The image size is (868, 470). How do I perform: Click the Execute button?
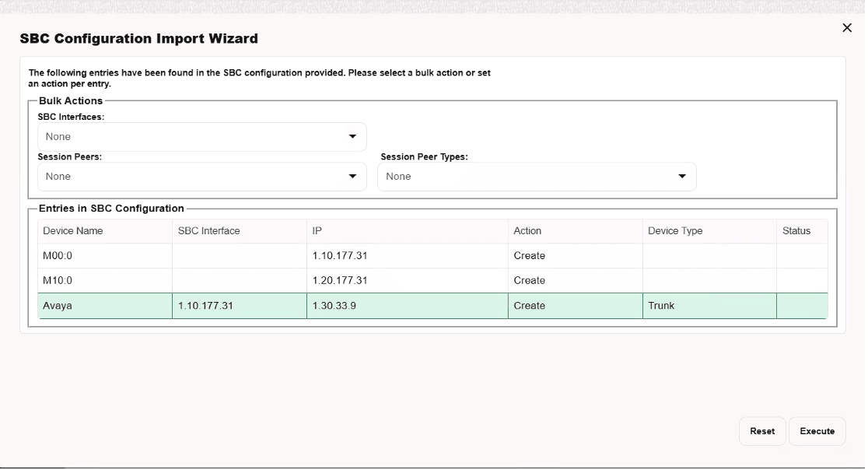(817, 431)
